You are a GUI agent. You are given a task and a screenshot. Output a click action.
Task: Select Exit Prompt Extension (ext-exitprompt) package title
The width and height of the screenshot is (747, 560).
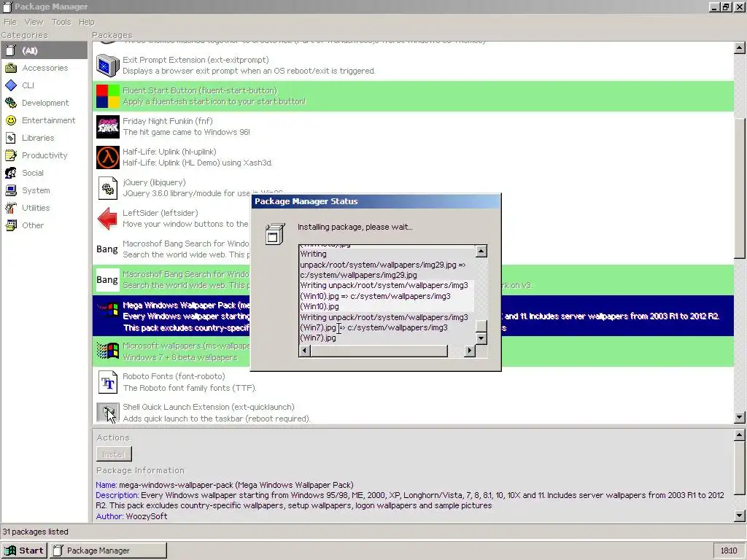[196, 60]
